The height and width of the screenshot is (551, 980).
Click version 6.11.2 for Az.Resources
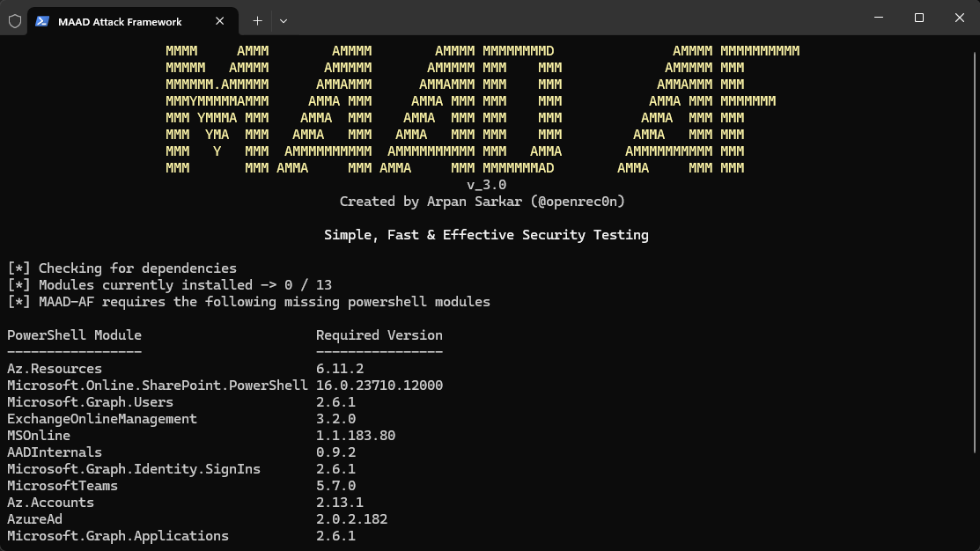coord(339,369)
